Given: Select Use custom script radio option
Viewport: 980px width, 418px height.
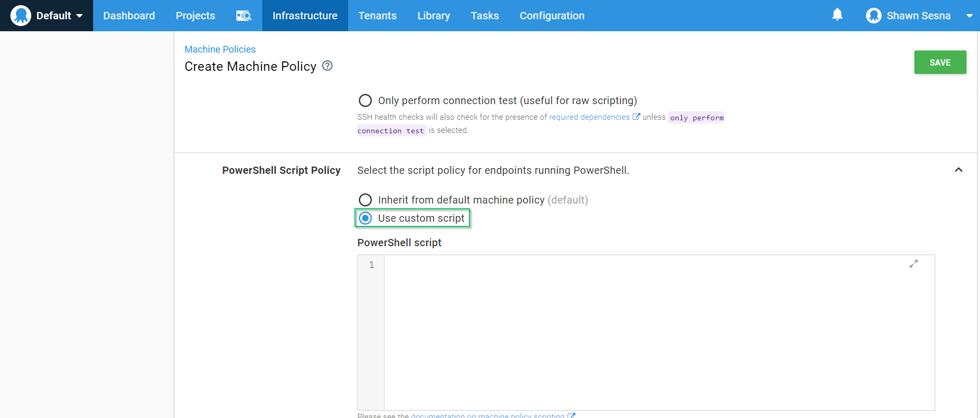Looking at the screenshot, I should pos(365,218).
